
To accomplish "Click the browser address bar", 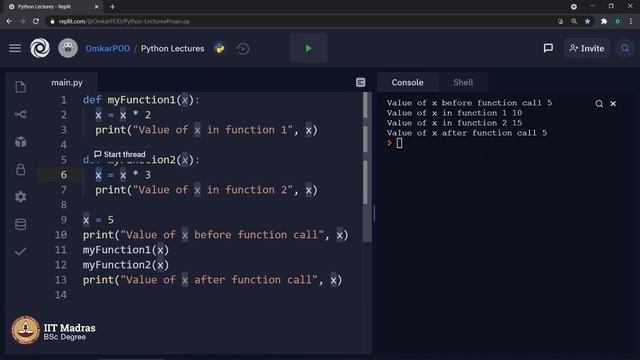I will tap(302, 21).
